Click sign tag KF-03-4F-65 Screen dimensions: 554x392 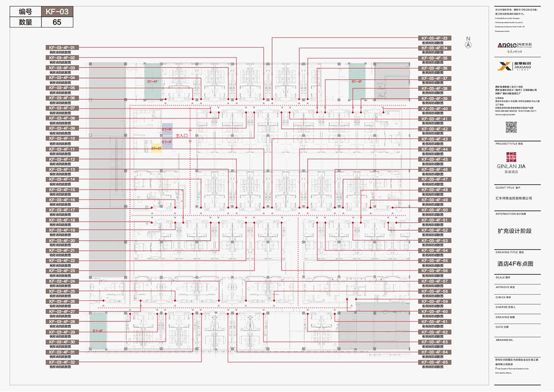(x=435, y=362)
